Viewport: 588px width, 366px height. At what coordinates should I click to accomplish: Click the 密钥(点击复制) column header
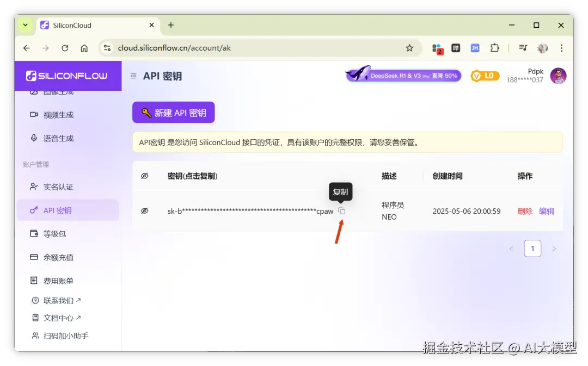click(192, 176)
